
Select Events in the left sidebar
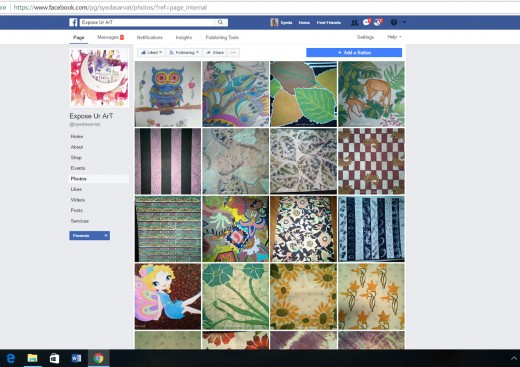coord(78,168)
